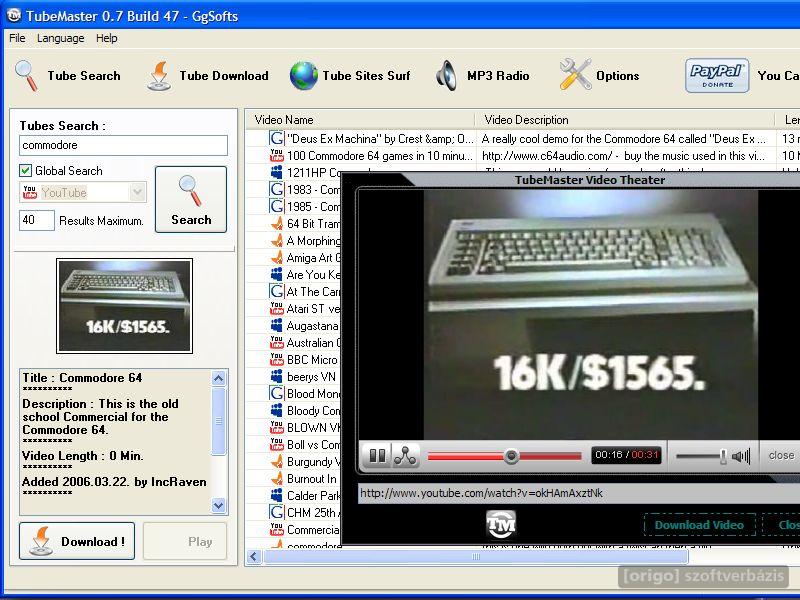Select the Burnout In row
Image resolution: width=800 pixels, height=600 pixels.
point(294,479)
